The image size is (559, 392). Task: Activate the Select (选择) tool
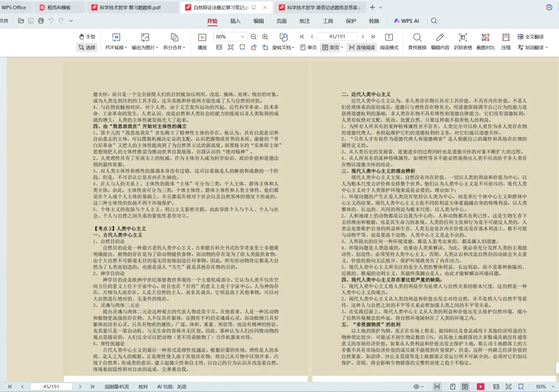[87, 48]
